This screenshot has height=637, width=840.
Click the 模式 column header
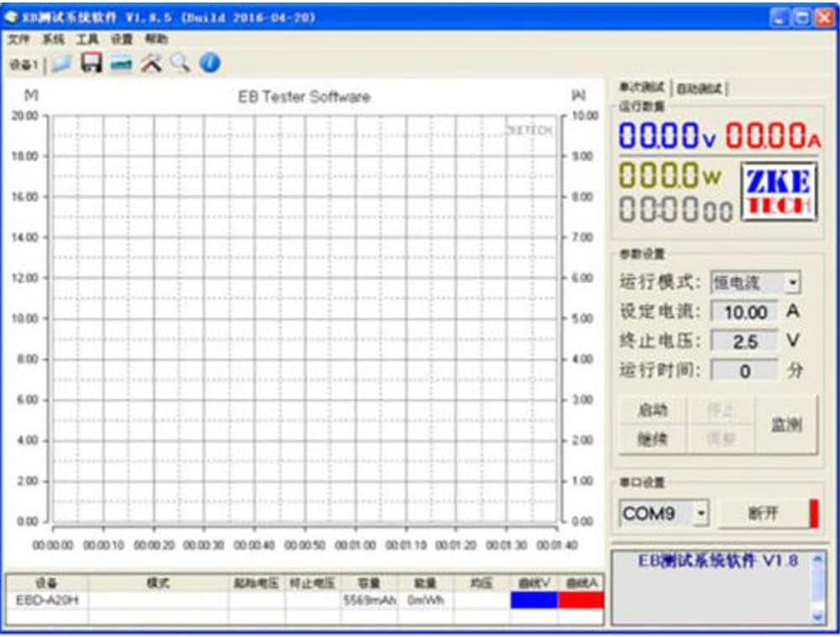[x=158, y=583]
